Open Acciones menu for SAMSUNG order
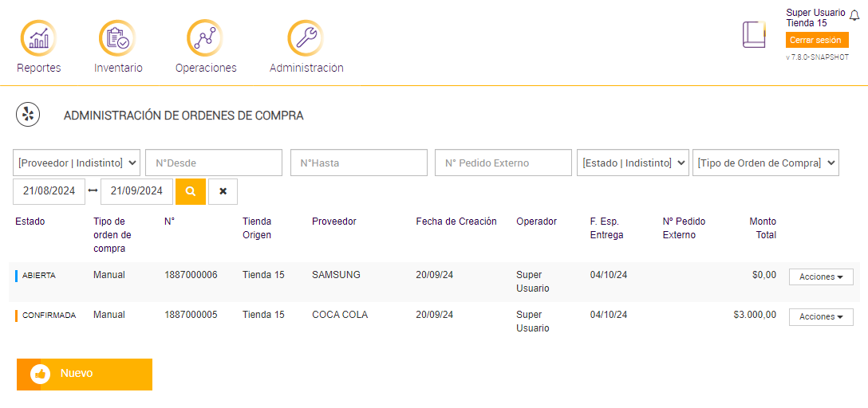This screenshot has height=408, width=868. (x=821, y=277)
